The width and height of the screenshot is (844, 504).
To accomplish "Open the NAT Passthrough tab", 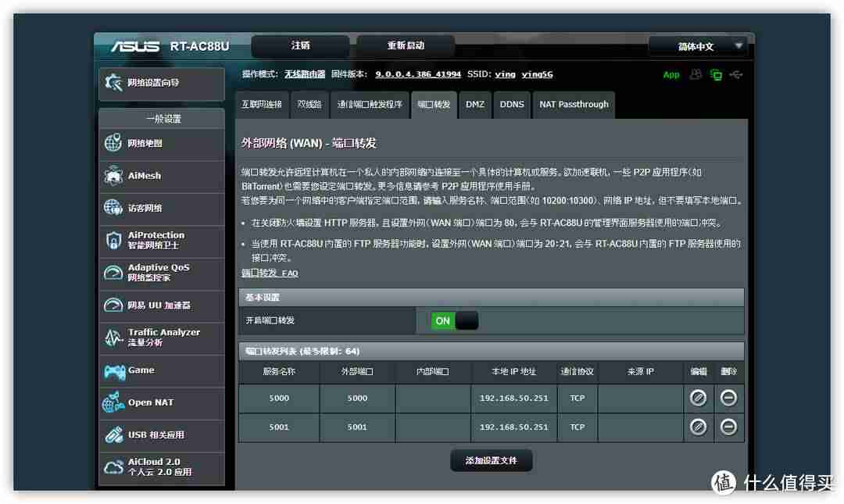I will tap(574, 105).
